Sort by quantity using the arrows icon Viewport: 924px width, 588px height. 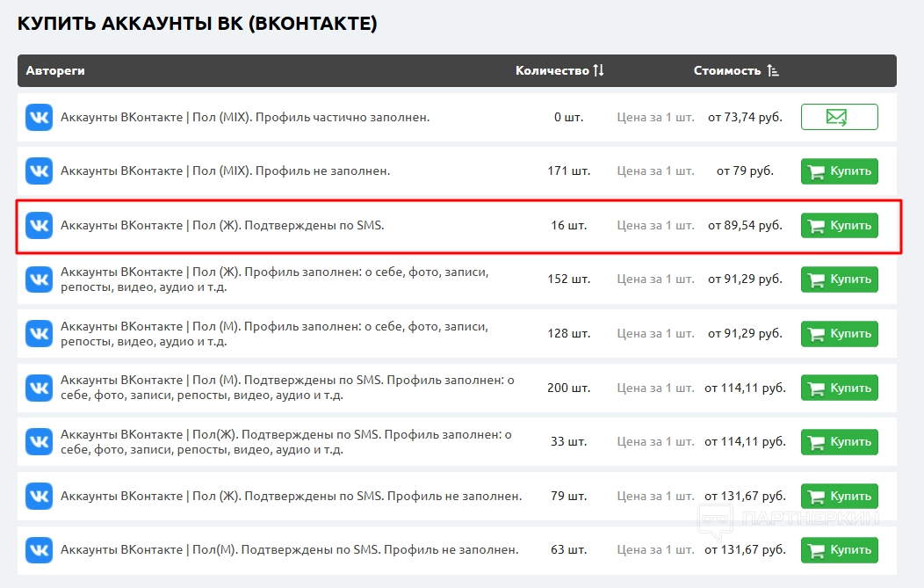[599, 70]
